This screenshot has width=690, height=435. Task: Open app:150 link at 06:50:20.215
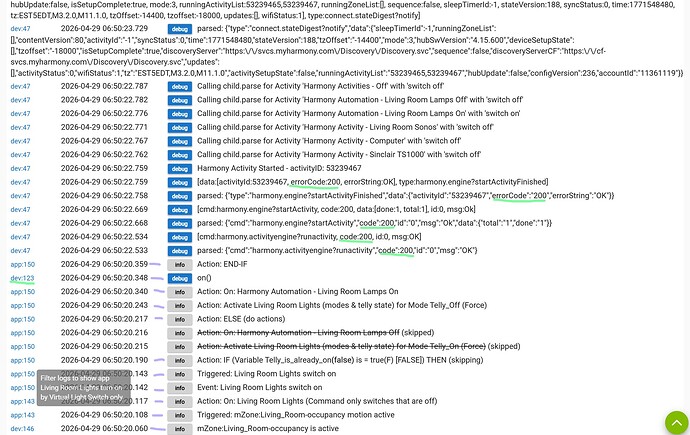[22, 347]
